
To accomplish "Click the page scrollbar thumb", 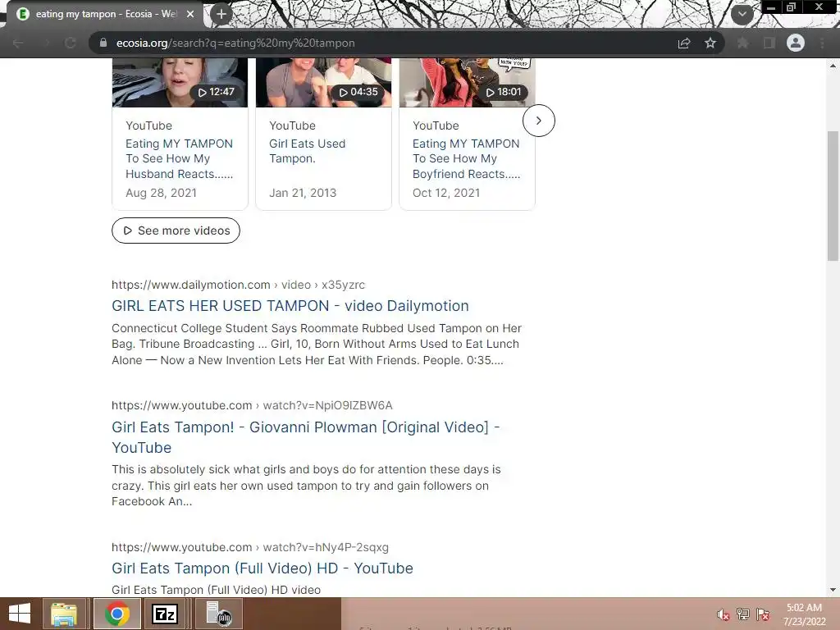I will 833,196.
